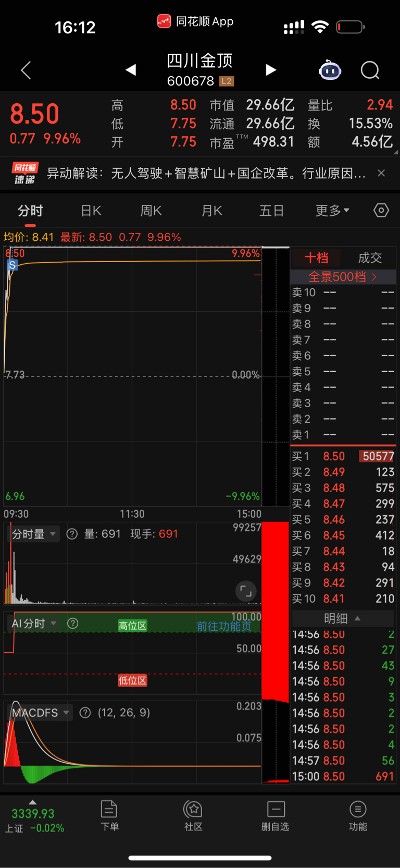This screenshot has width=400, height=868.
Task: Tap 买2 price 8.49 row
Action: coord(343,472)
